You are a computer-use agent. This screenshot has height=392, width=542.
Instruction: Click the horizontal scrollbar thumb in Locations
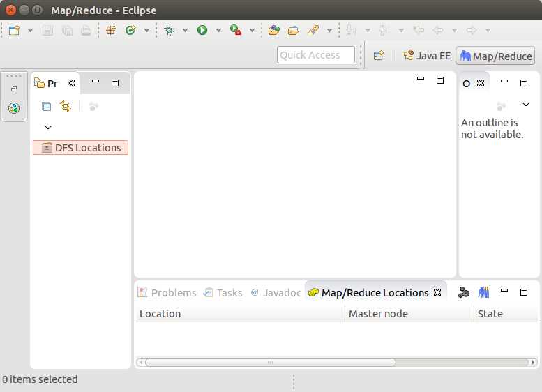271,362
